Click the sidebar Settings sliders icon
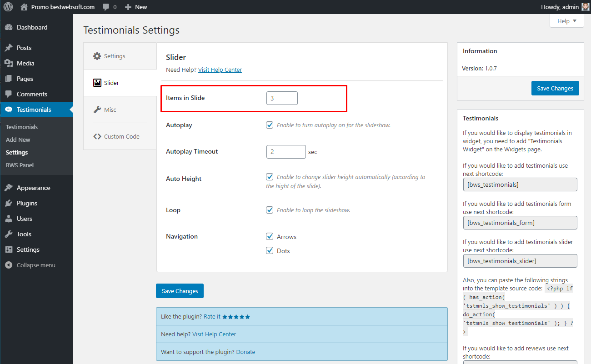The image size is (591, 364). pyautogui.click(x=9, y=249)
